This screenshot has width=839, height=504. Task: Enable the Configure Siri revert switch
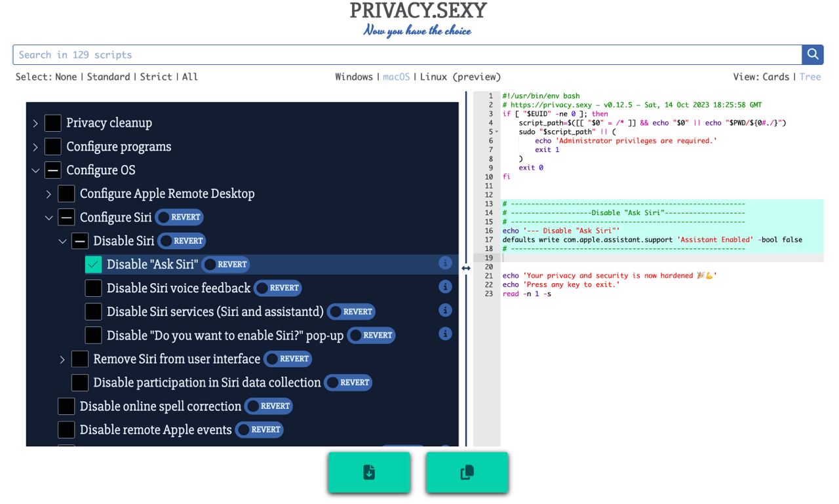pyautogui.click(x=179, y=217)
